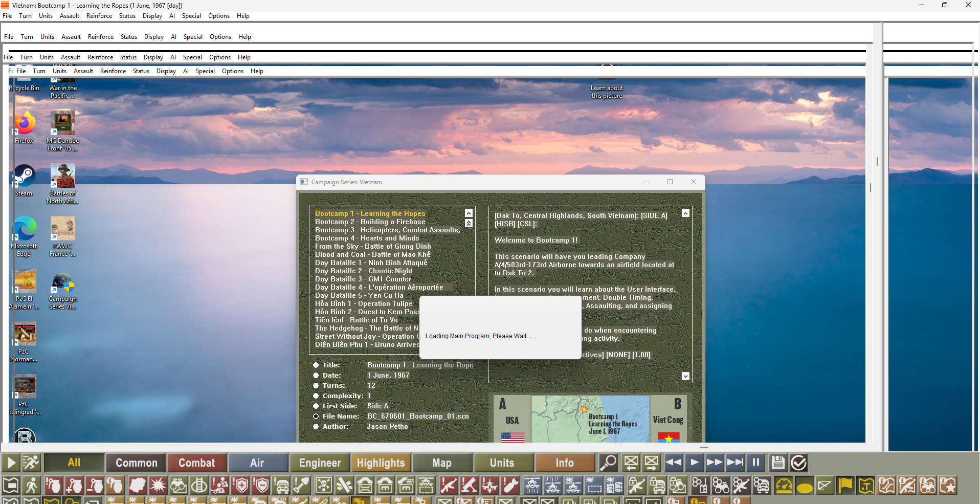The width and height of the screenshot is (980, 504).
Task: Toggle the Engineer toolbar filter
Action: [x=320, y=463]
